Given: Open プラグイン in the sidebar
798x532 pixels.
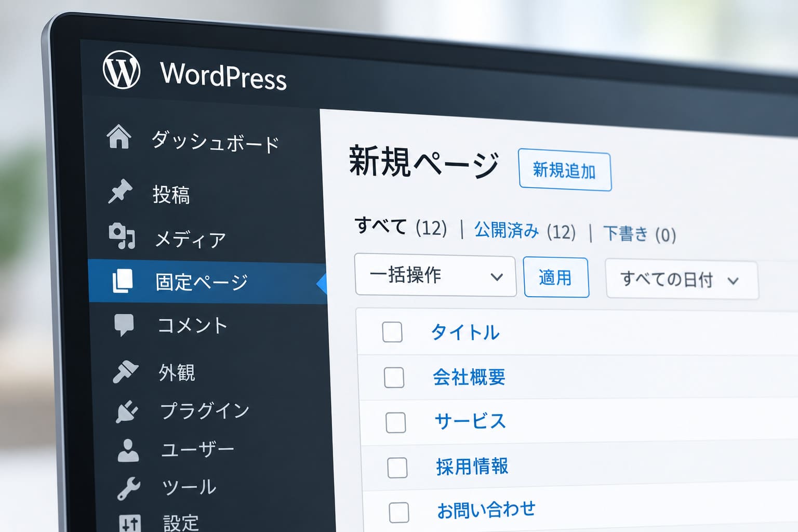Looking at the screenshot, I should click(x=205, y=411).
